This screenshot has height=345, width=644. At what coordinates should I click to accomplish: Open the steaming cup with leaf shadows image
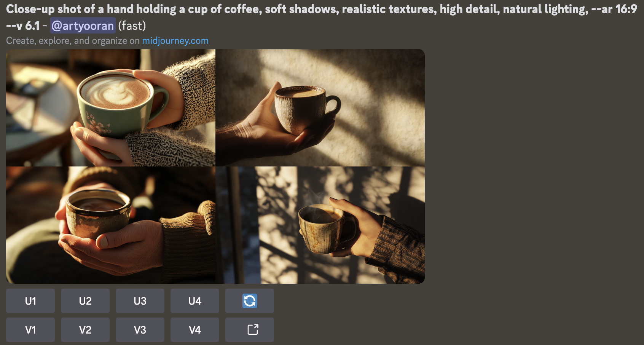coord(320,225)
